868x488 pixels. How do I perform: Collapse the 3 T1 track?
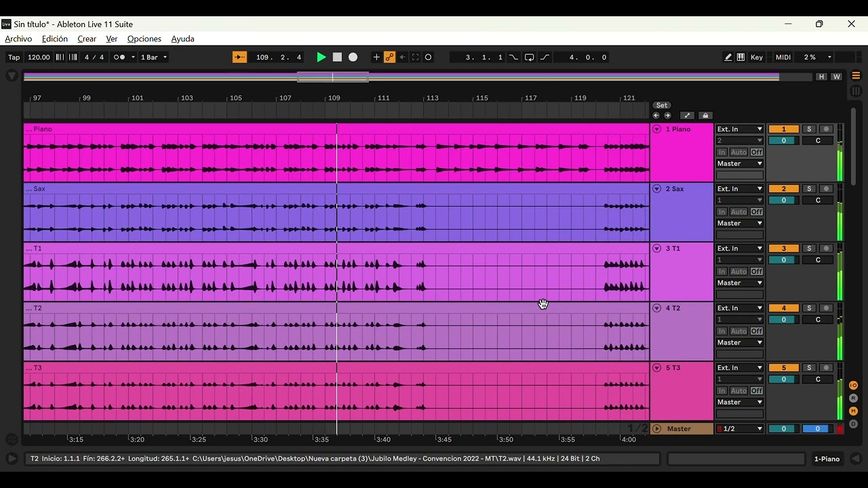(x=656, y=248)
